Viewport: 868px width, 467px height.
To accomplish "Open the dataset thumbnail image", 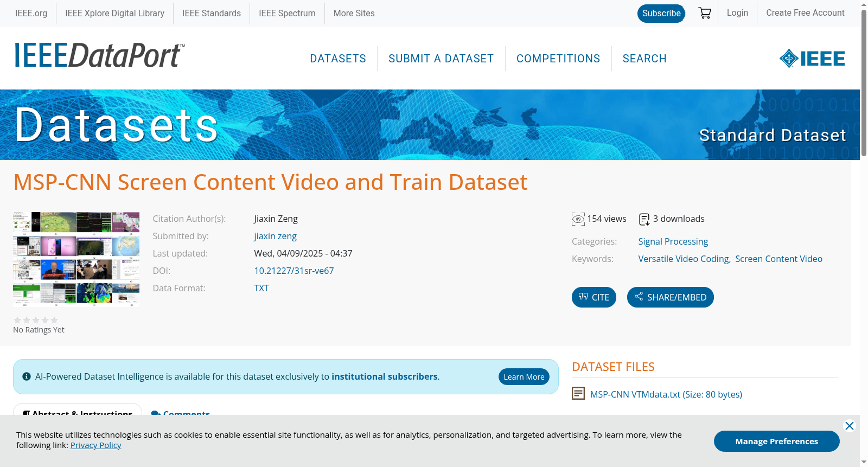I will [x=76, y=259].
